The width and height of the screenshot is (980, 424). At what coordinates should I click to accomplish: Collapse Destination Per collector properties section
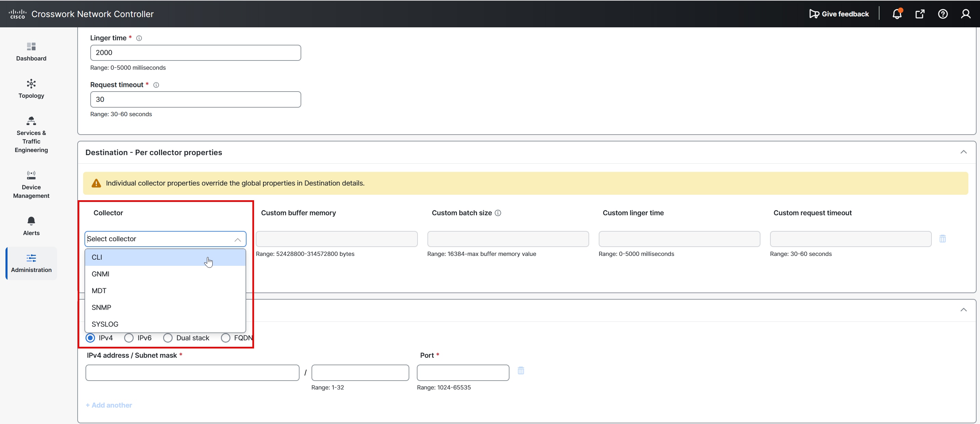tap(963, 152)
